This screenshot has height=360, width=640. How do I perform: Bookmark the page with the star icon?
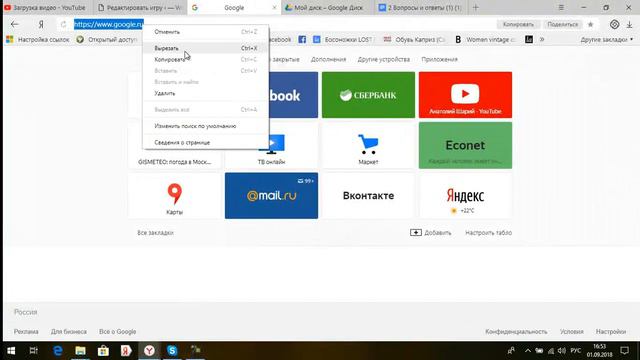590,24
